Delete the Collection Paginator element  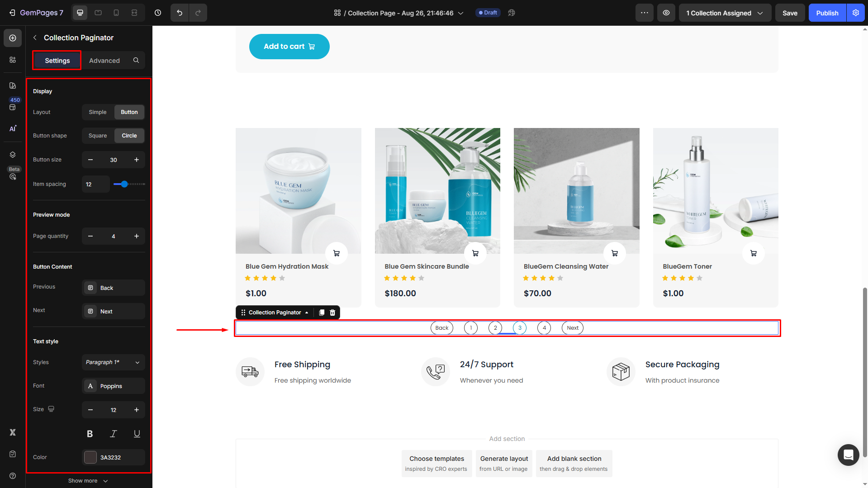click(x=332, y=313)
